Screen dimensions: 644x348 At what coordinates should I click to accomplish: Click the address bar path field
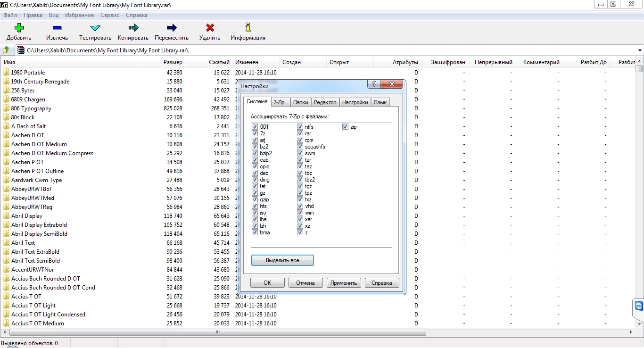[x=330, y=50]
